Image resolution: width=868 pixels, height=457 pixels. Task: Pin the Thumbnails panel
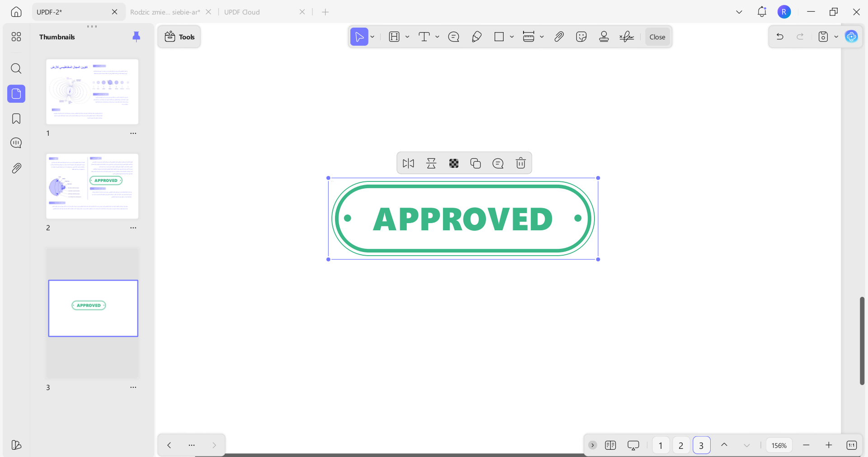pos(136,37)
